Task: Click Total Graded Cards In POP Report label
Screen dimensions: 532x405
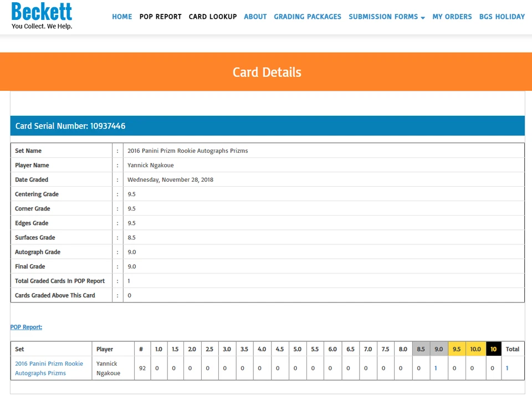Action: 60,281
